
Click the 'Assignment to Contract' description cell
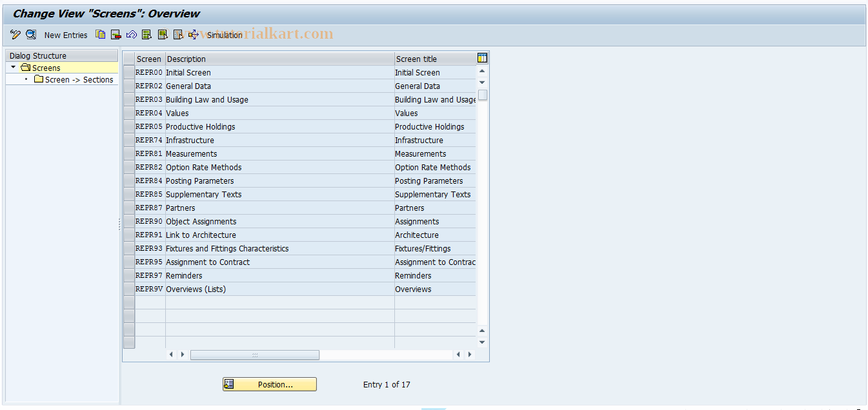(x=280, y=262)
